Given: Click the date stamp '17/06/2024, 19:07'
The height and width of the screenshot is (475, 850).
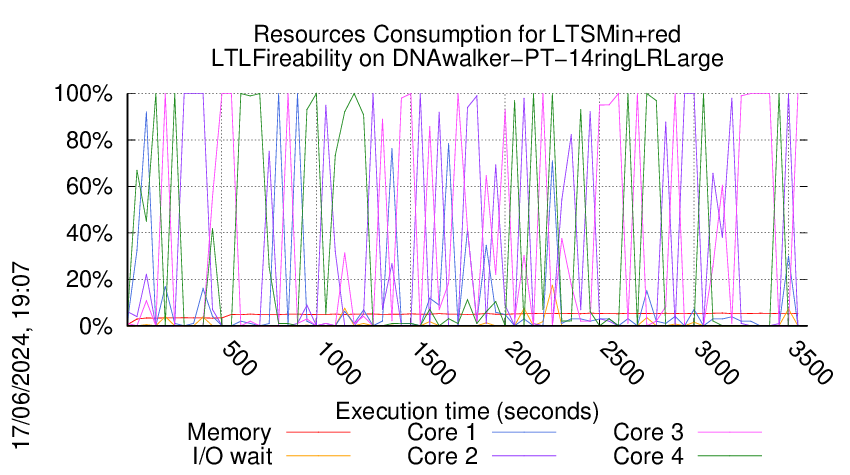Looking at the screenshot, I should (x=21, y=356).
